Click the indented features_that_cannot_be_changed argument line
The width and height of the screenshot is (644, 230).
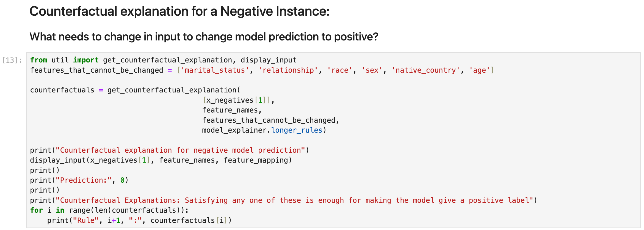(270, 121)
